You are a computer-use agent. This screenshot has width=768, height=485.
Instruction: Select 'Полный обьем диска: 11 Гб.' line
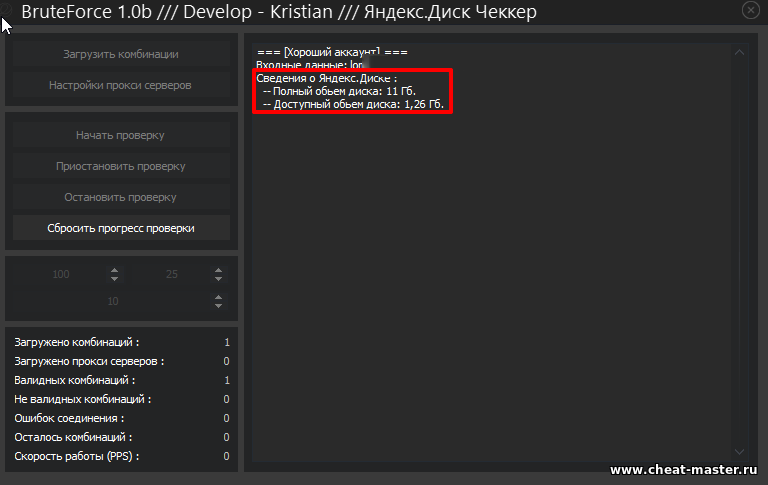[x=339, y=91]
